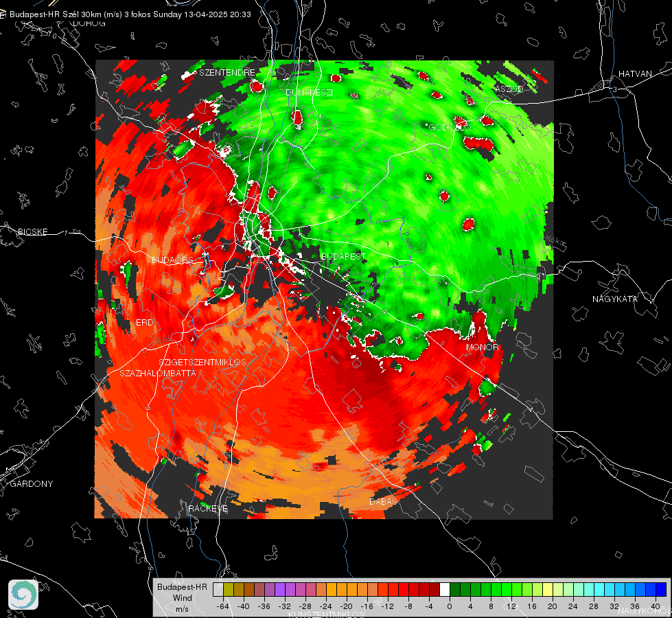Viewport: 672px width, 618px height.
Task: Select the MONOR town label
Action: tap(482, 347)
